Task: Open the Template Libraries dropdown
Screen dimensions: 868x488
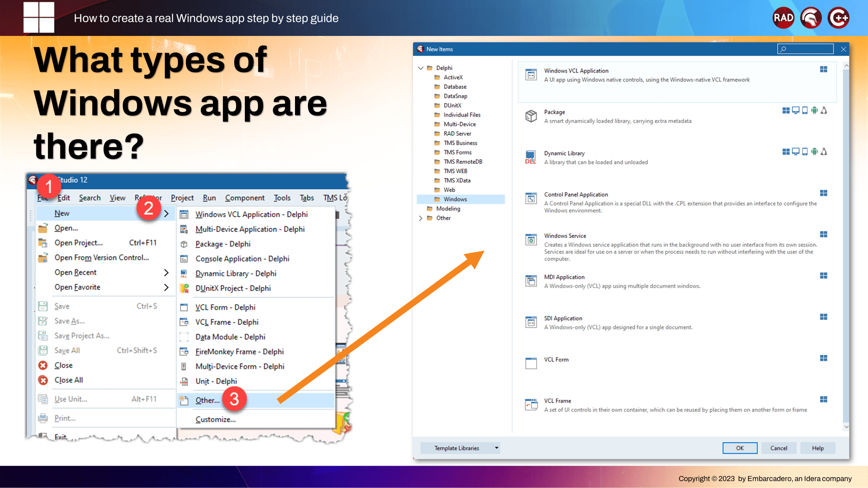Action: (x=460, y=448)
